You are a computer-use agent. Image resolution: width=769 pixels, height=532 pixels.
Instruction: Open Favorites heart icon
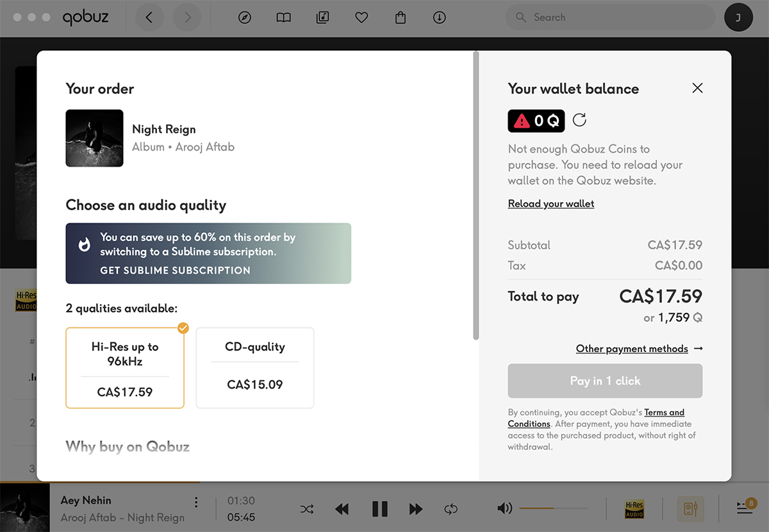click(361, 18)
